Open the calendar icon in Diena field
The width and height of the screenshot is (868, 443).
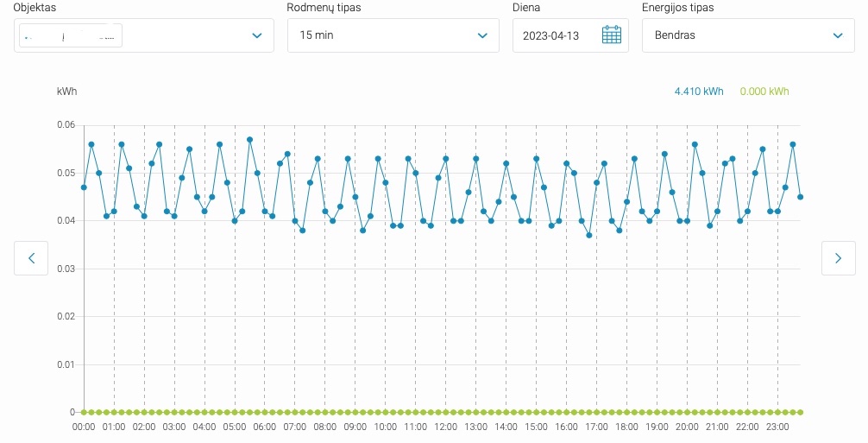(611, 35)
